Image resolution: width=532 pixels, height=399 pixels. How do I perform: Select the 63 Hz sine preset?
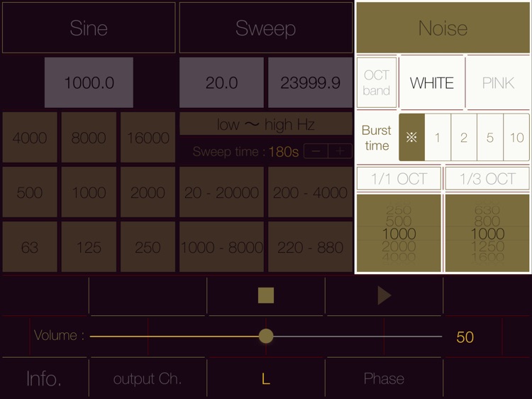pyautogui.click(x=30, y=247)
